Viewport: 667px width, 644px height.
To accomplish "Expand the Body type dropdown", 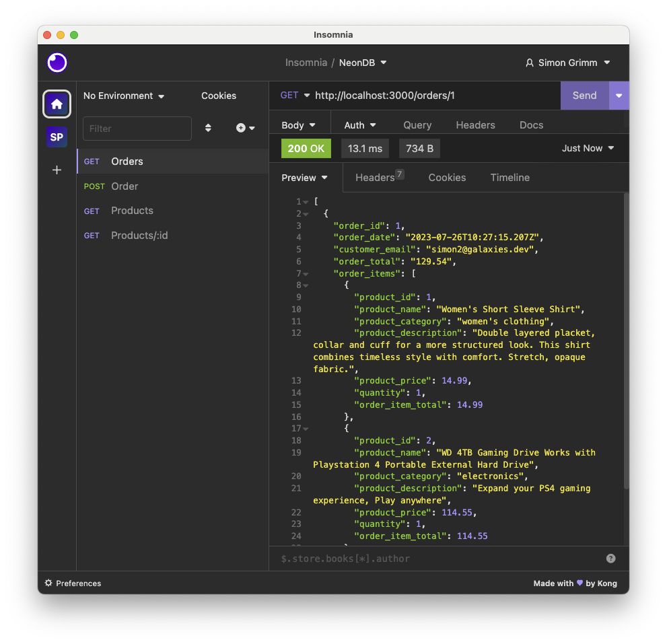I will 298,125.
